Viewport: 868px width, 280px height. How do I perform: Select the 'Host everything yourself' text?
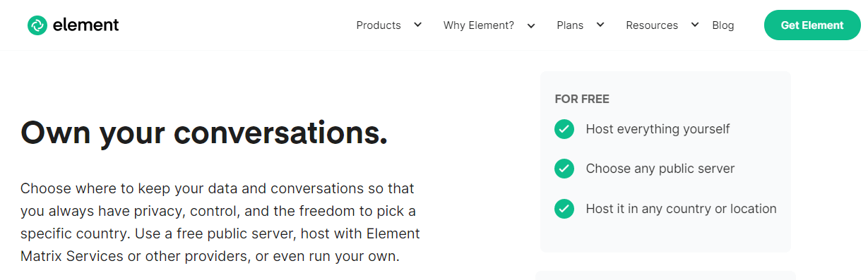[658, 129]
